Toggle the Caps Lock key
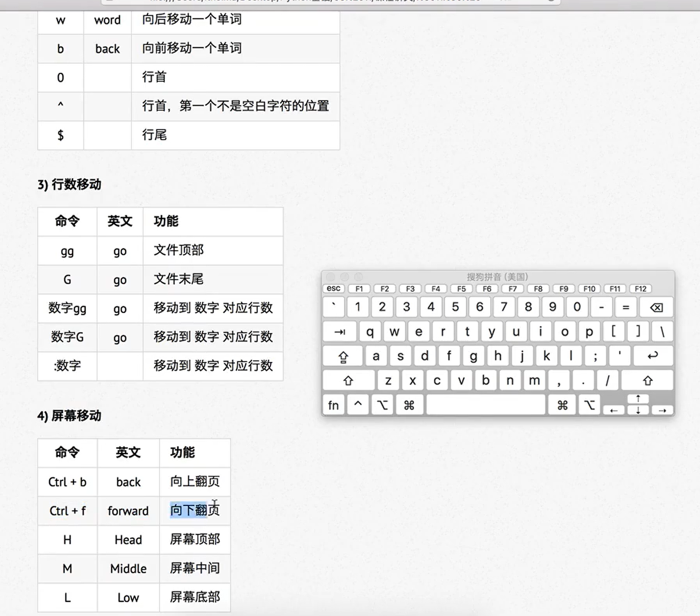Viewport: 700px width, 616px height. [x=342, y=356]
